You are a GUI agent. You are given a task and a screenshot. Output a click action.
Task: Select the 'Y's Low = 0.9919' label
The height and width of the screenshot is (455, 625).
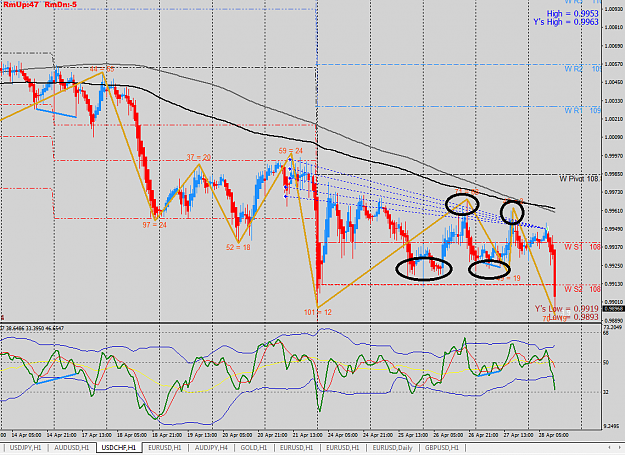click(x=566, y=309)
